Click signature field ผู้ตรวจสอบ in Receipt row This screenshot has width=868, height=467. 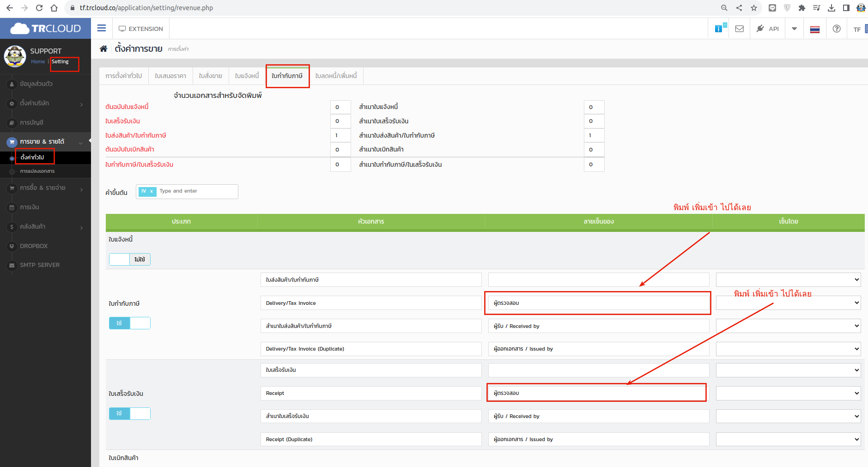click(x=599, y=393)
